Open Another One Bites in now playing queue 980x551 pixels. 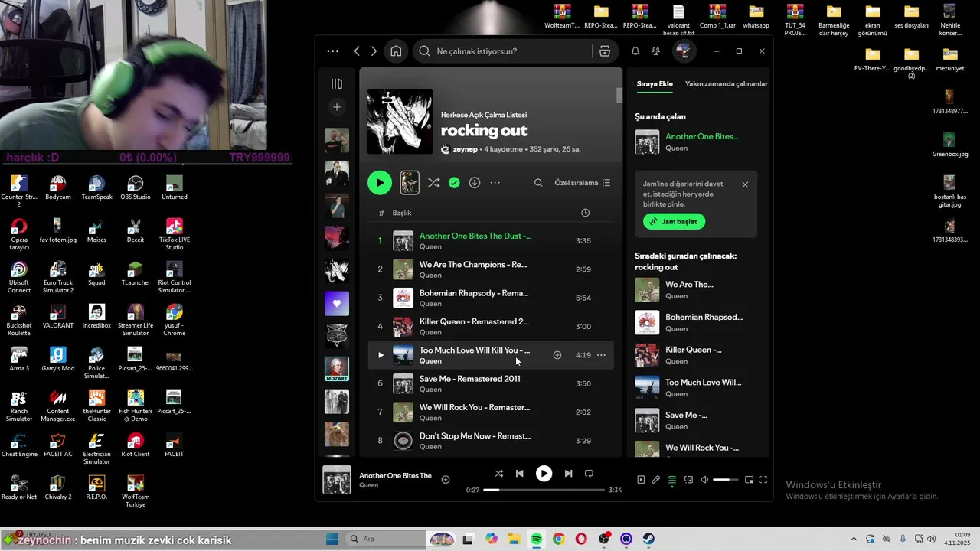696,142
